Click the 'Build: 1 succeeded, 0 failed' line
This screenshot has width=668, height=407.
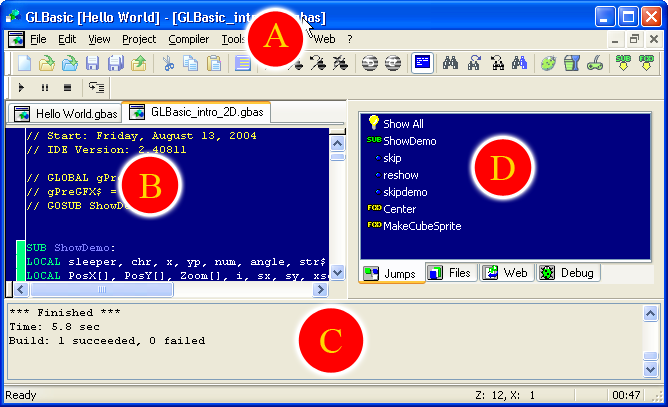(107, 341)
